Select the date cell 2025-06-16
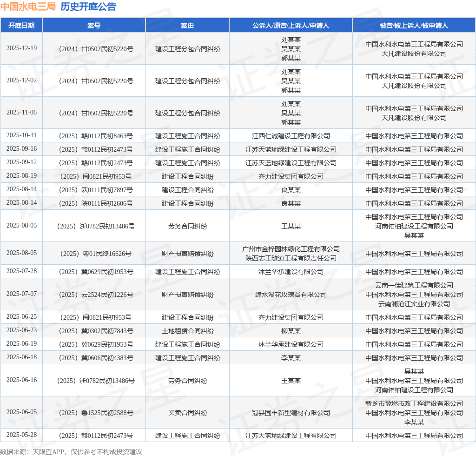Screen dimensions: 476x456 [21, 380]
